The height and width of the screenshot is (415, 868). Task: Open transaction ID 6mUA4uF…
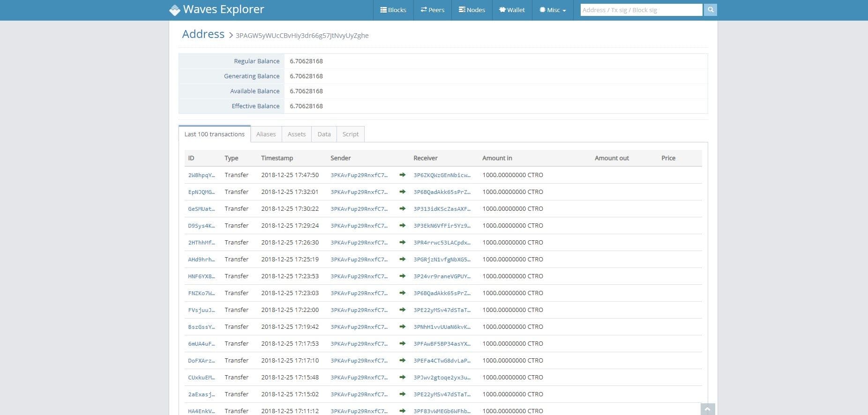[202, 344]
